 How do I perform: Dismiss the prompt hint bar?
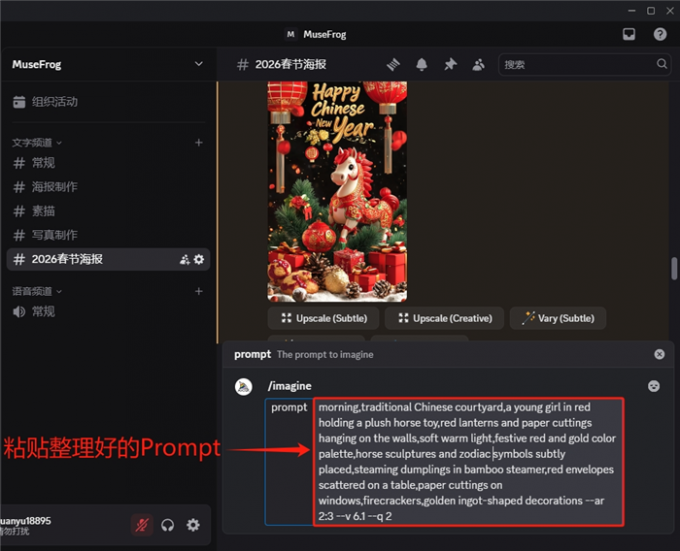(x=659, y=354)
